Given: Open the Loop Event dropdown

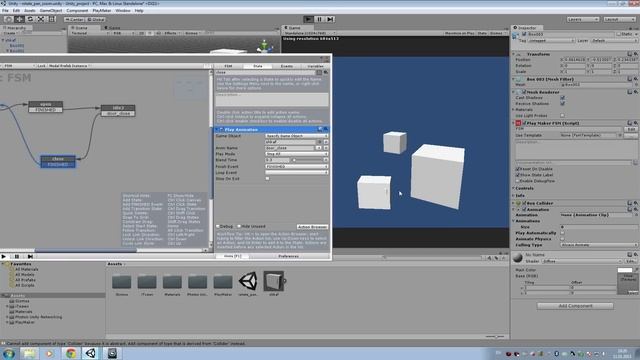Looking at the screenshot, I should pos(296,173).
